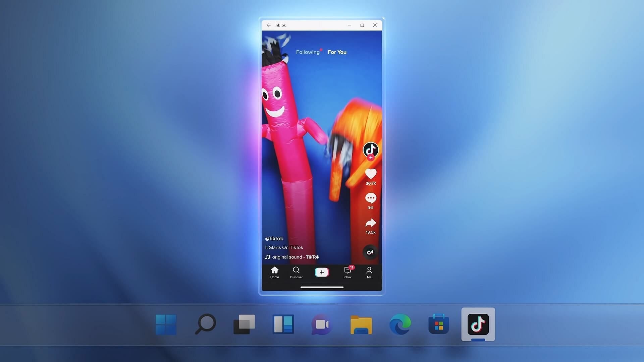Image resolution: width=644 pixels, height=362 pixels.
Task: Switch to the For You feed tab
Action: [x=337, y=52]
